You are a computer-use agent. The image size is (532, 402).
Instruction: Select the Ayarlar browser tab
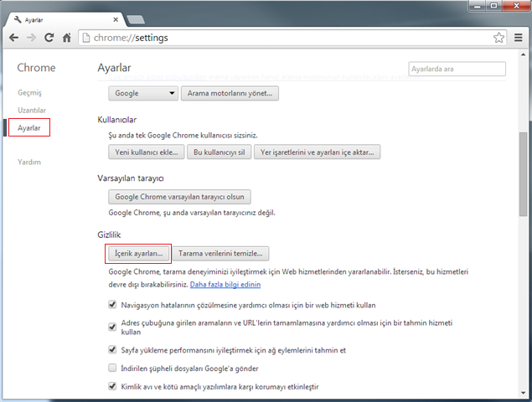coord(66,19)
